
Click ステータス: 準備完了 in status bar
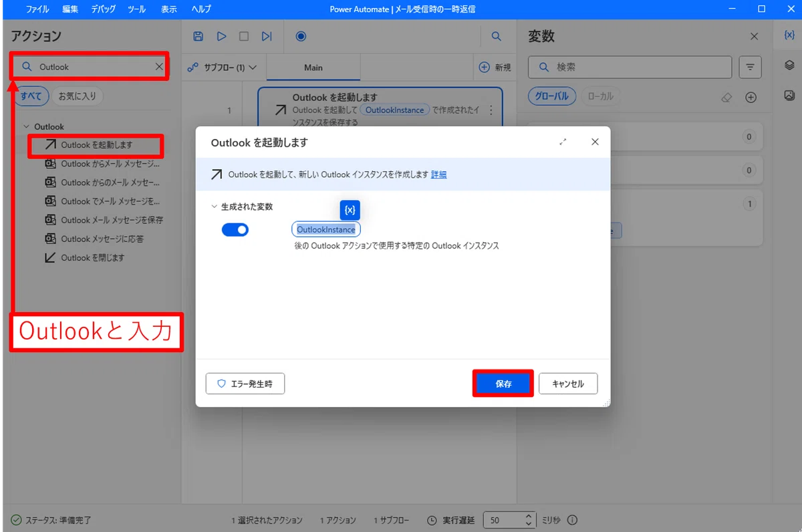tap(51, 520)
